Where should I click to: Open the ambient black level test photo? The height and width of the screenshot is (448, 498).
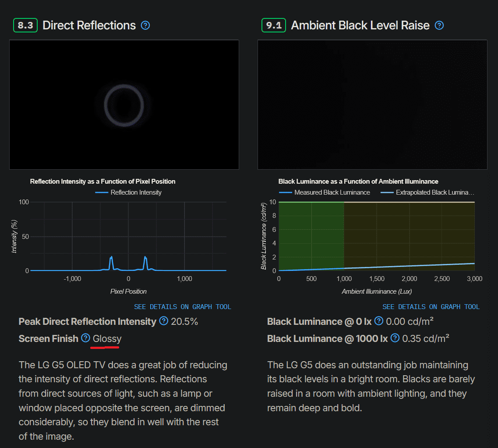pos(372,105)
